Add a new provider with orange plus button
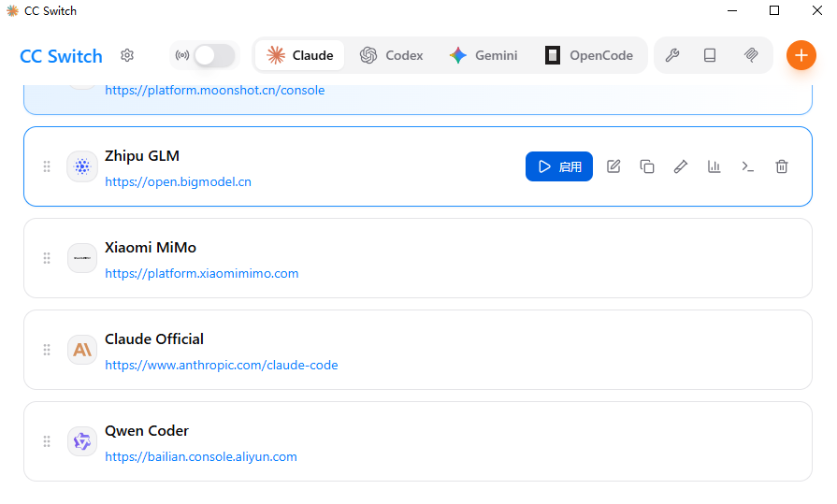Screen dimensions: 837x504 (x=801, y=55)
